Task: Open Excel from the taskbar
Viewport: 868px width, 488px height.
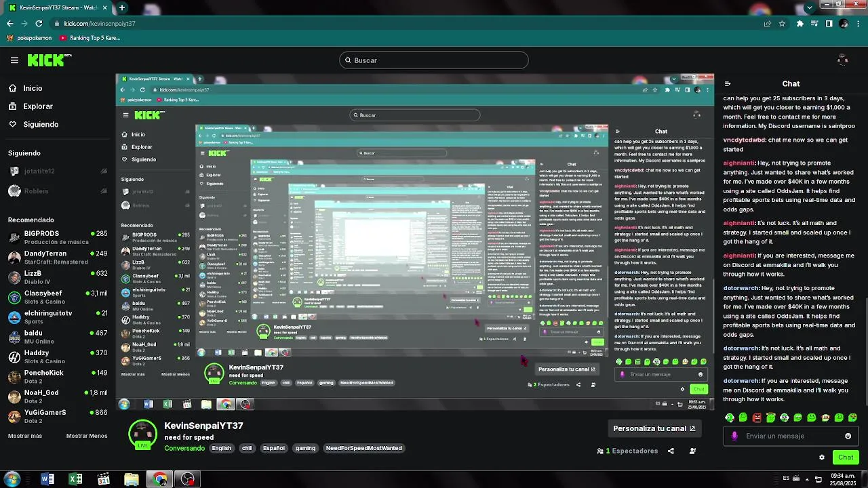Action: coord(75,480)
